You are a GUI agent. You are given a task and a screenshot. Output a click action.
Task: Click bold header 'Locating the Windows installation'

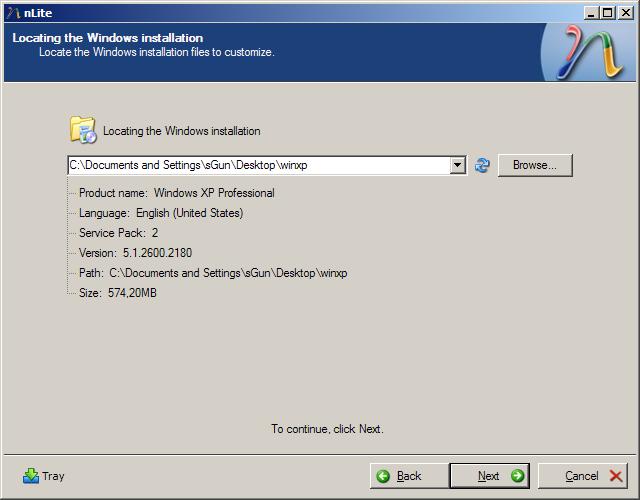pyautogui.click(x=108, y=38)
